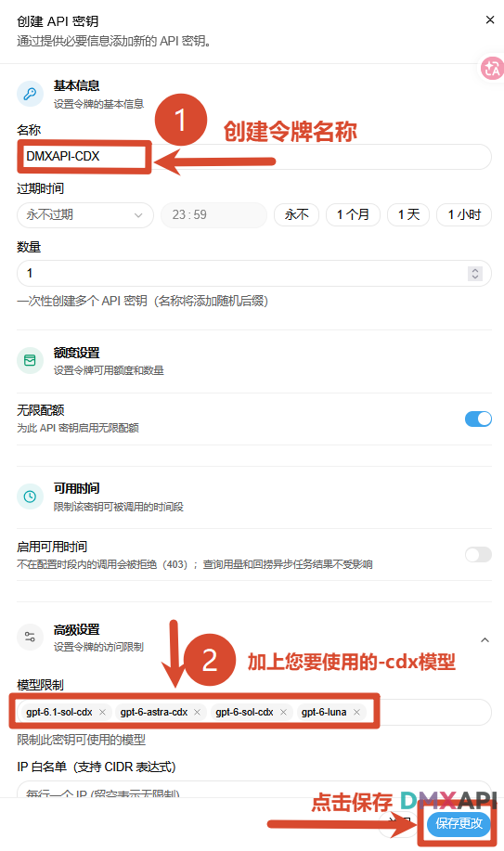Focus the 名称 field containing DMXAPI-CDX

(x=254, y=157)
